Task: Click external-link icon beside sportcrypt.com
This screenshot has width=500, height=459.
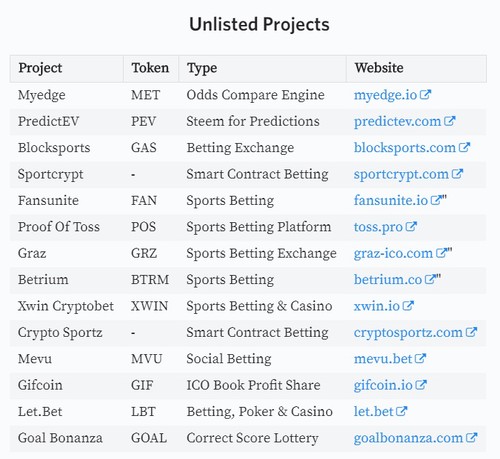Action: (457, 174)
